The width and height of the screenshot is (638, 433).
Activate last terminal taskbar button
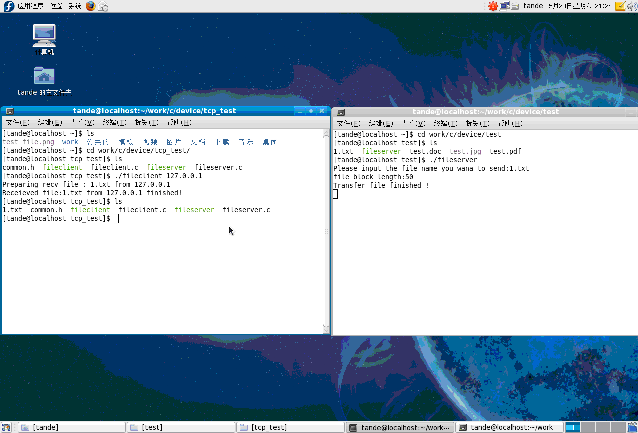point(510,427)
